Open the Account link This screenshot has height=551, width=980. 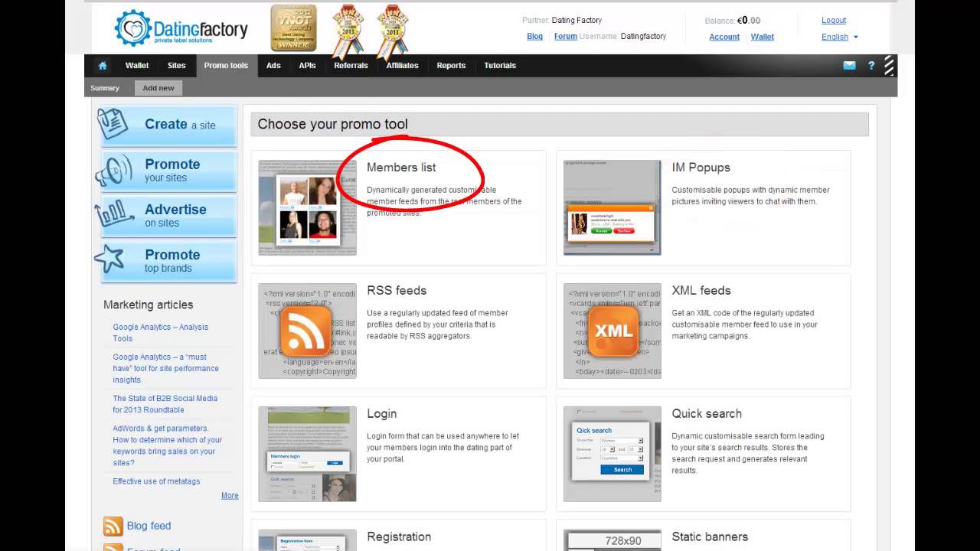(x=724, y=37)
